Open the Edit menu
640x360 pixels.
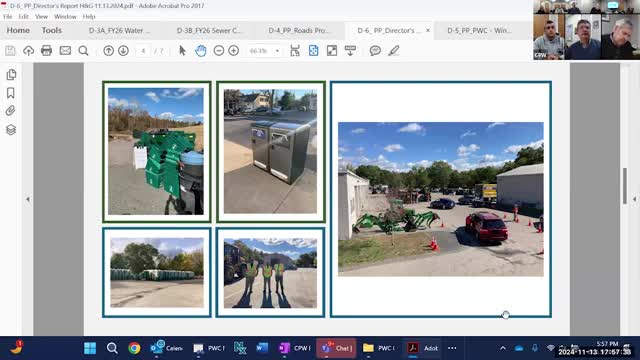tap(24, 17)
